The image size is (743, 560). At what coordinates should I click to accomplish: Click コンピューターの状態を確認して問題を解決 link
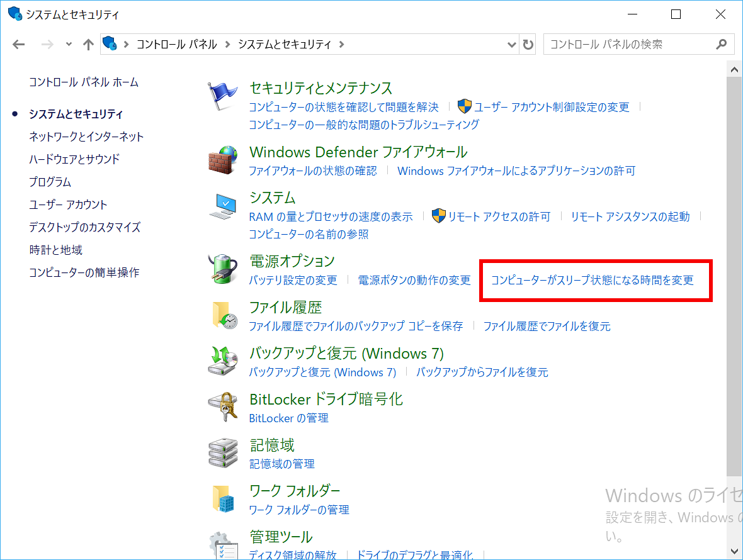tap(344, 107)
